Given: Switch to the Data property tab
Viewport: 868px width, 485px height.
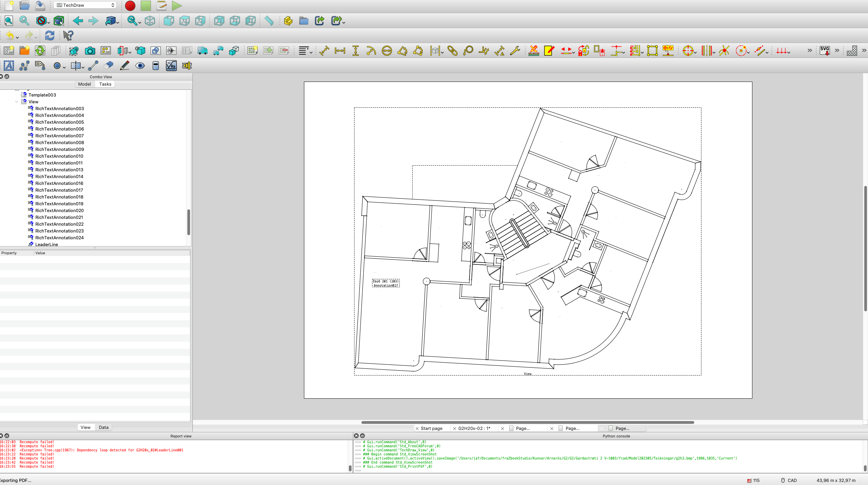Looking at the screenshot, I should tap(103, 427).
